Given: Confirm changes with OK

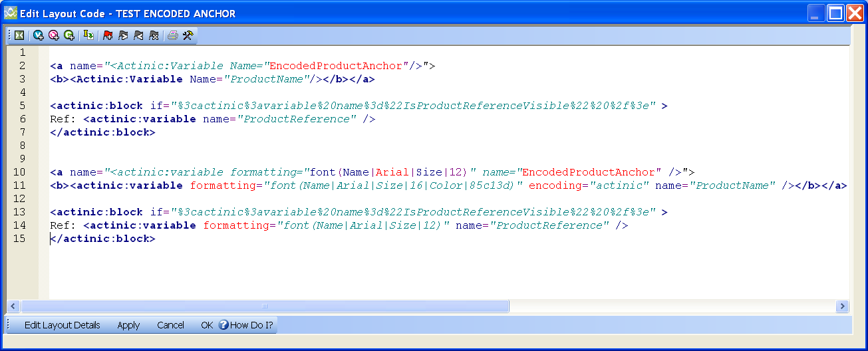Looking at the screenshot, I should click(207, 325).
